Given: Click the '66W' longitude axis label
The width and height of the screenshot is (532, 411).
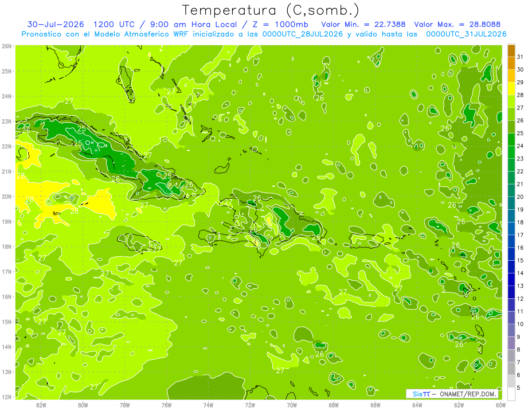Looking at the screenshot, I should click(376, 405).
